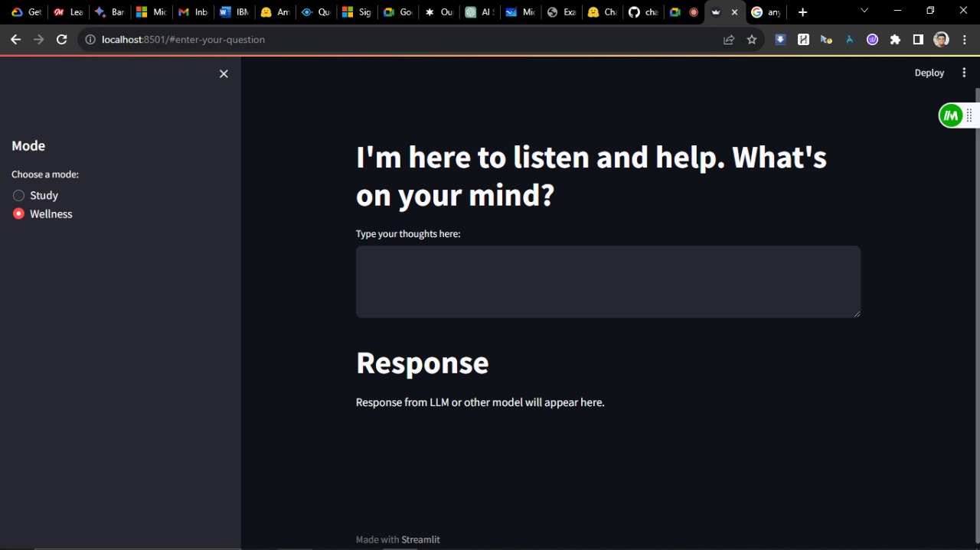Switch to the GitHub 'cha' tab

coord(642,12)
